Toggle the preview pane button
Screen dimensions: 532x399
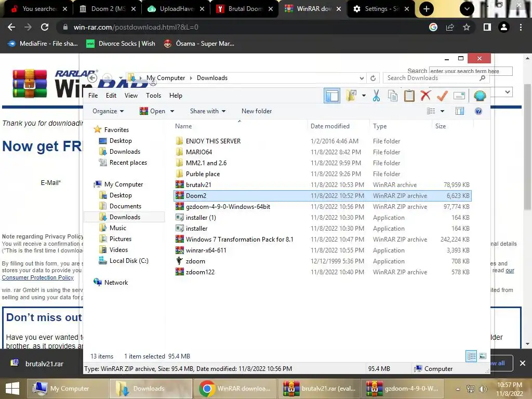click(x=460, y=111)
